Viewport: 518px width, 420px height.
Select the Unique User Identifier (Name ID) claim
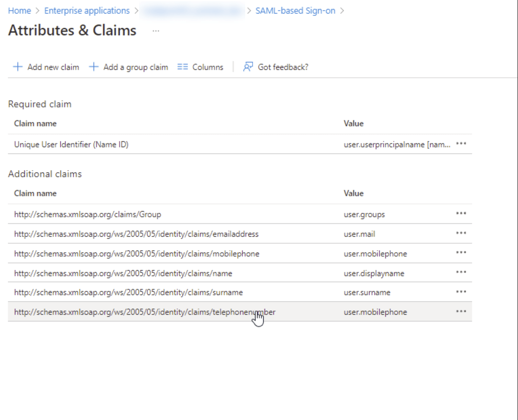[71, 145]
